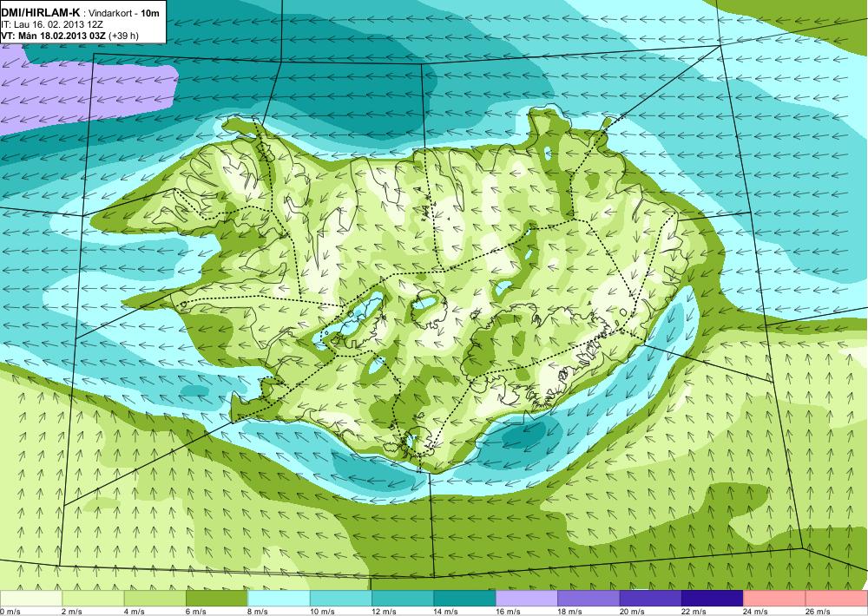This screenshot has height=616, width=868.
Task: Select the 'Vindarkort - 10m' map title
Action: 124,11
